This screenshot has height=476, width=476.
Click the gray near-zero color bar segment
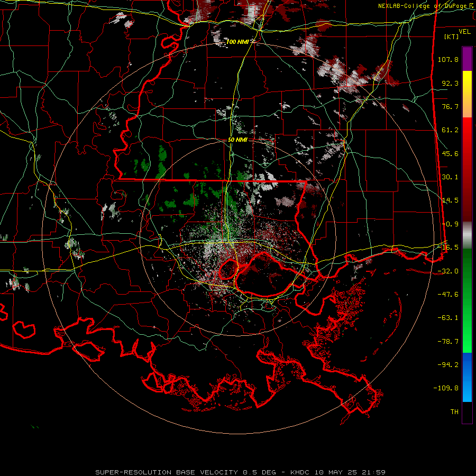467,235
